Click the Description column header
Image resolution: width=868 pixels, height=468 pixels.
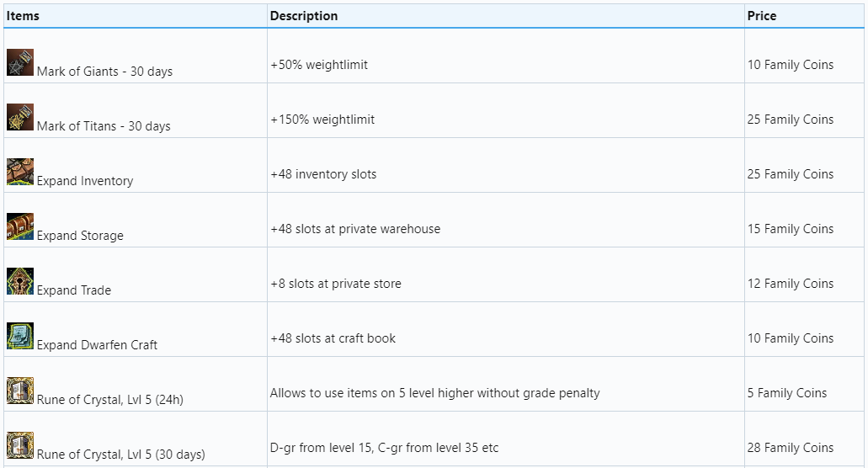coord(304,16)
